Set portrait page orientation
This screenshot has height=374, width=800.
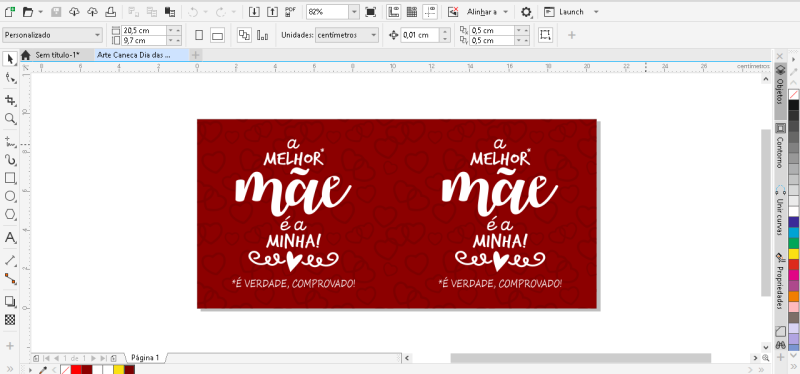tap(199, 35)
